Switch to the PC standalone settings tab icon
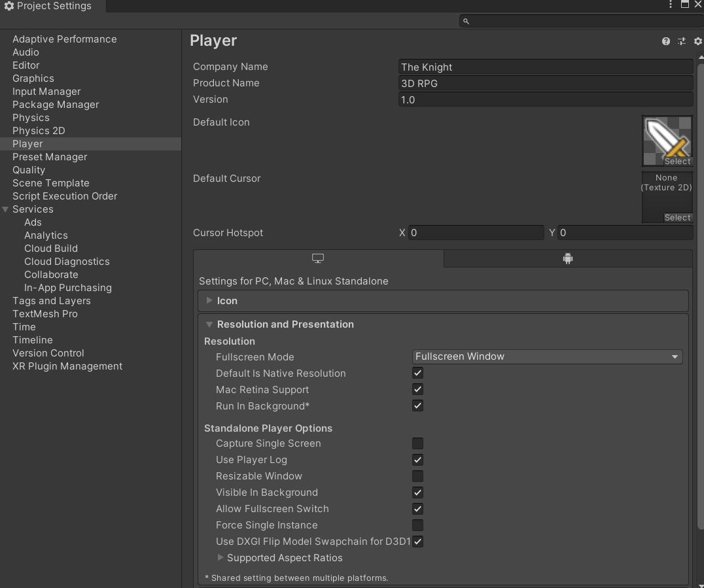The height and width of the screenshot is (588, 704). tap(318, 258)
